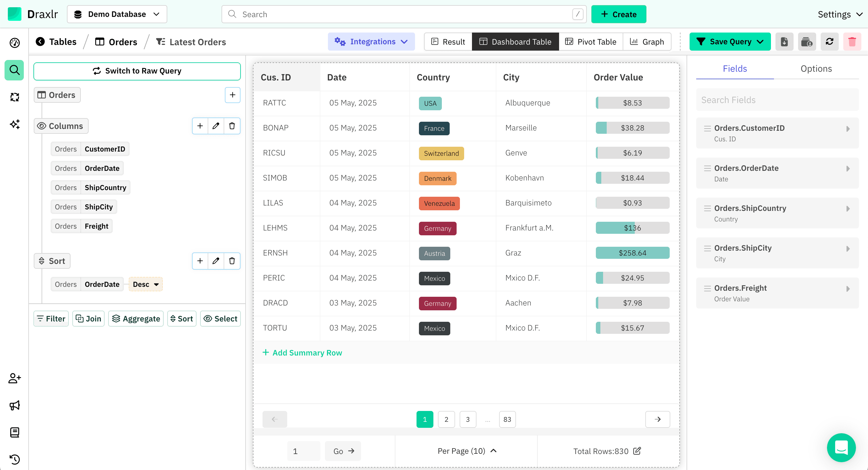Open the Options tab
868x470 pixels.
coord(816,69)
